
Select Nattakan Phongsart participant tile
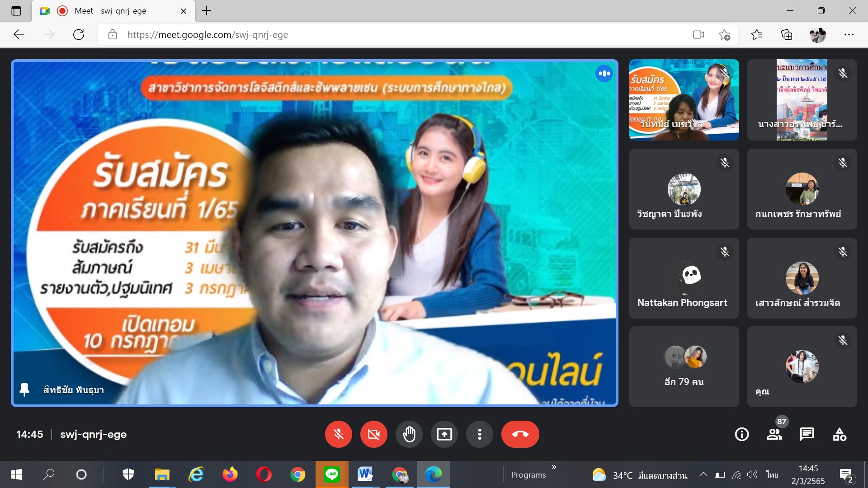[684, 278]
